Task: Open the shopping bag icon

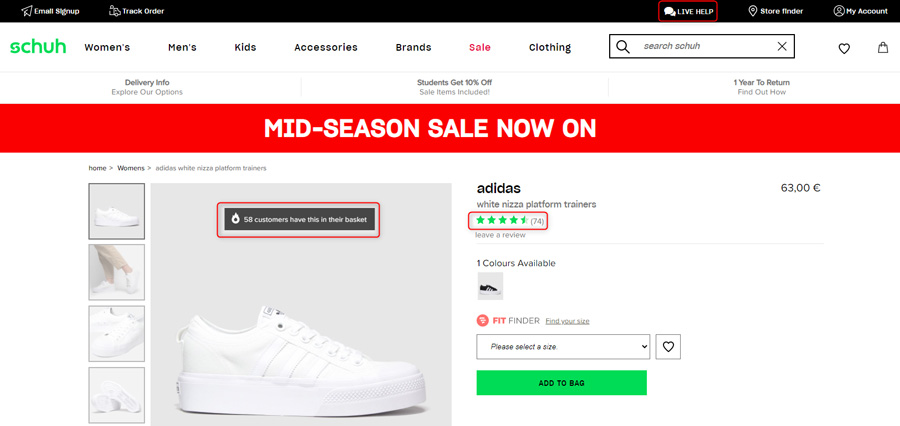Action: pos(883,48)
